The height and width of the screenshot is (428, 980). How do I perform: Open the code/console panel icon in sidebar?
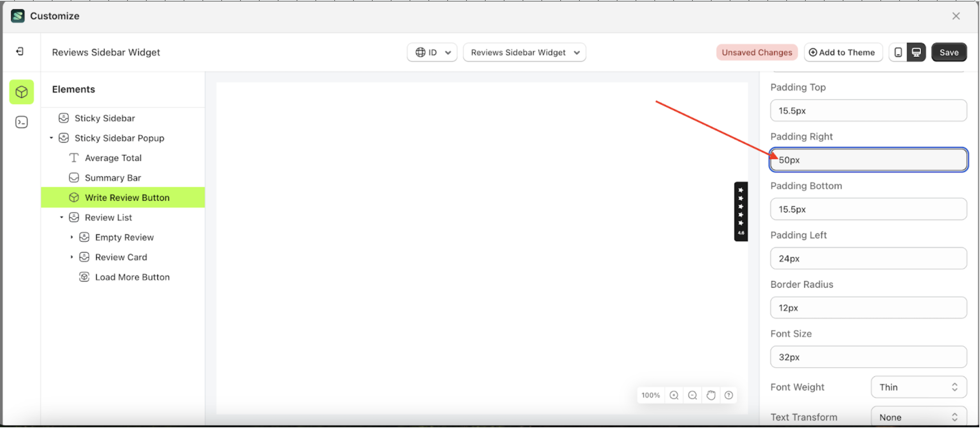click(21, 122)
